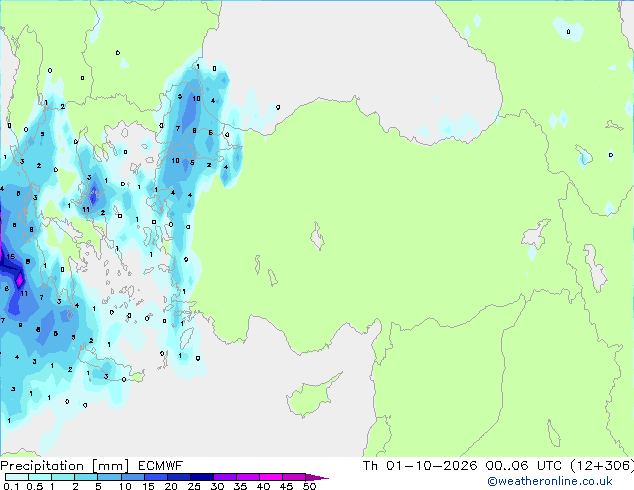This screenshot has width=634, height=490.
Task: Pick the 5–10 mm legend color swatch
Action: tap(110, 477)
